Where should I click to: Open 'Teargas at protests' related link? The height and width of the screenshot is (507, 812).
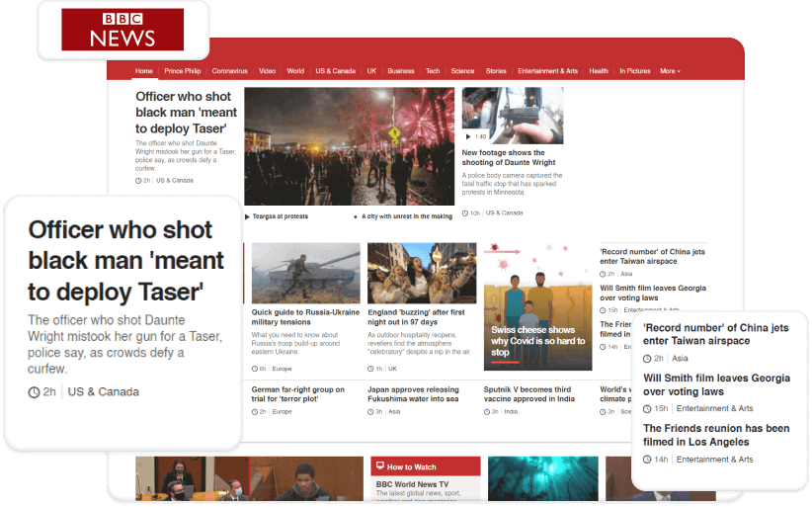coord(281,216)
